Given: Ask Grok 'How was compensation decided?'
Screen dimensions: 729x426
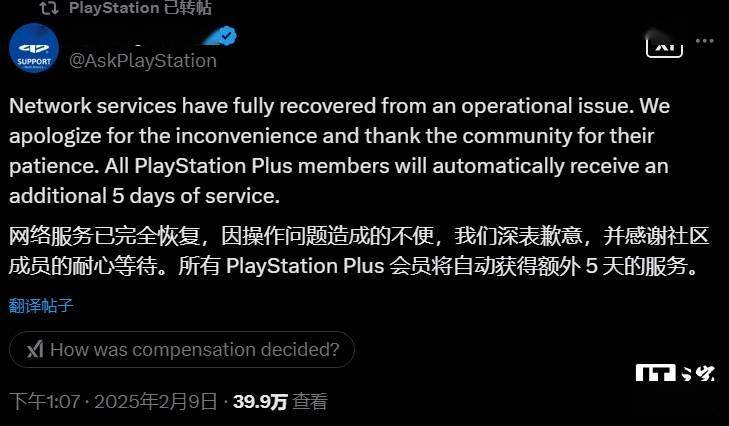Looking at the screenshot, I should click(x=182, y=349).
